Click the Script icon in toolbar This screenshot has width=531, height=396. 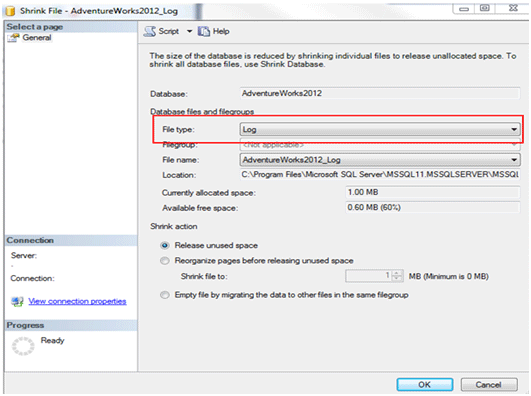pos(149,32)
